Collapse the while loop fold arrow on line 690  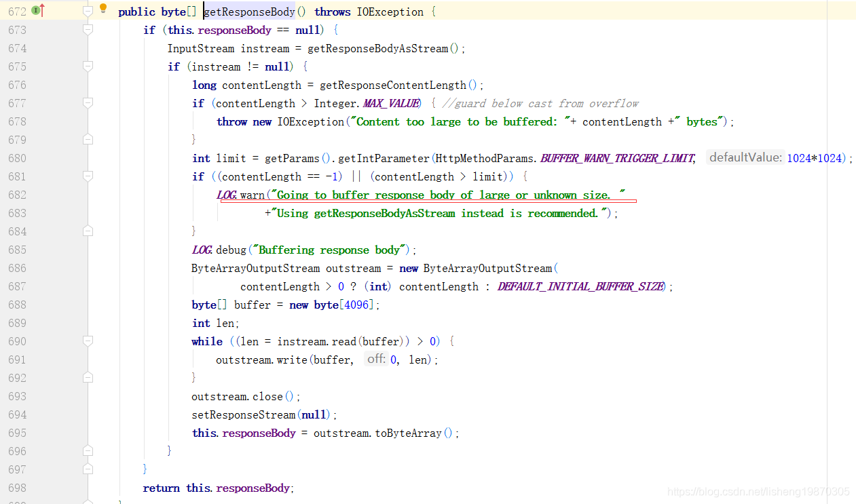(x=87, y=341)
